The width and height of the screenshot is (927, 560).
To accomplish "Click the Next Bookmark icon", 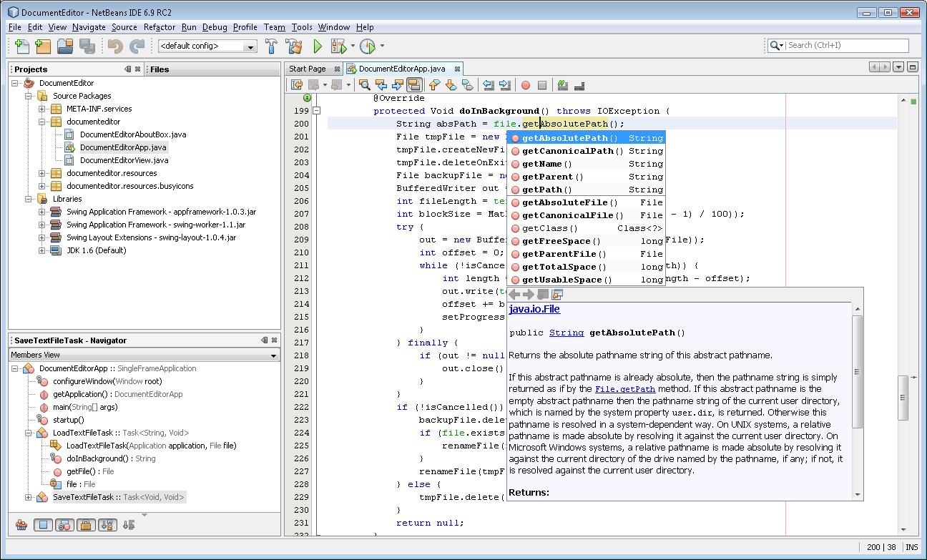I will pos(451,85).
